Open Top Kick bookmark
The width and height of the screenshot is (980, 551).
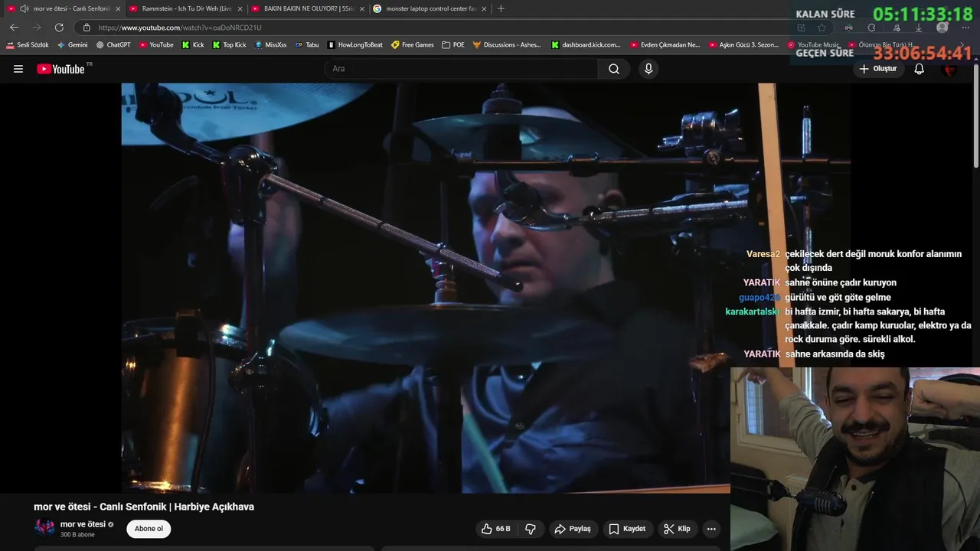point(230,45)
